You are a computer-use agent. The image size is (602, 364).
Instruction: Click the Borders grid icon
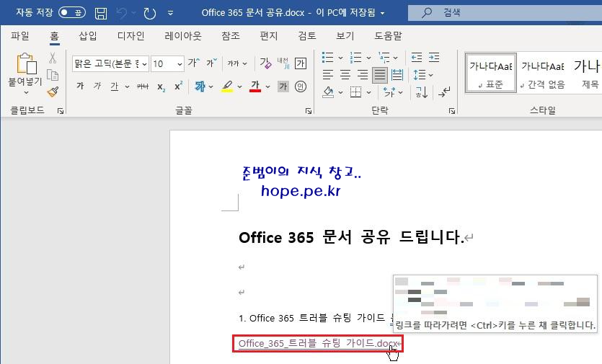[355, 92]
